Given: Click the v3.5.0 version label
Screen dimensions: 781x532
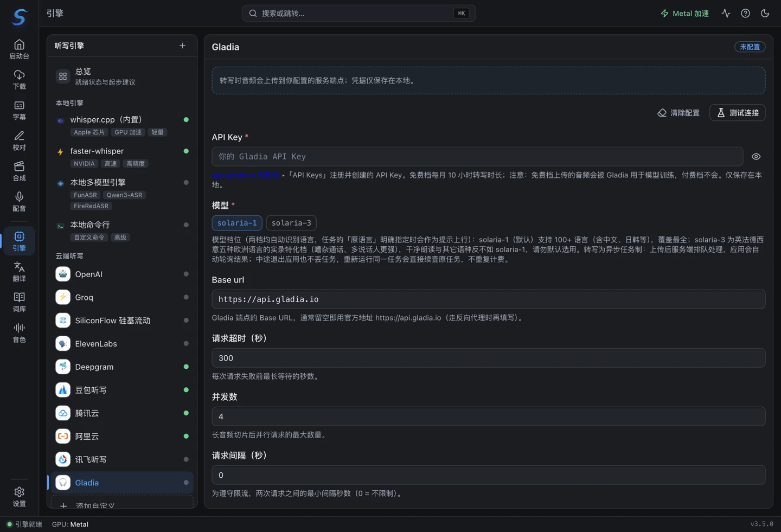Looking at the screenshot, I should 761,524.
